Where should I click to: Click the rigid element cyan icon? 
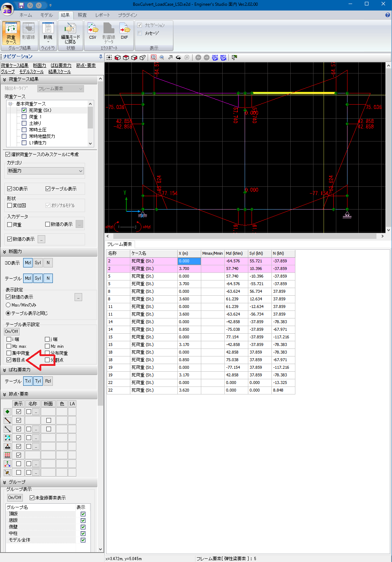[x=7, y=438]
